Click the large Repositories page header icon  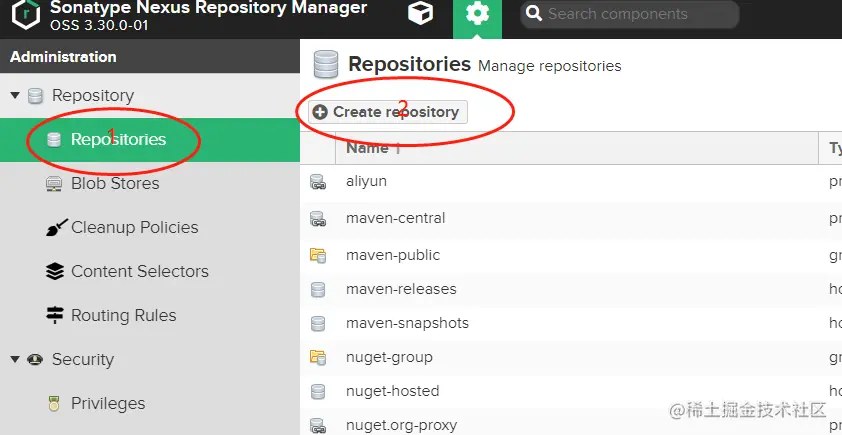pyautogui.click(x=326, y=64)
